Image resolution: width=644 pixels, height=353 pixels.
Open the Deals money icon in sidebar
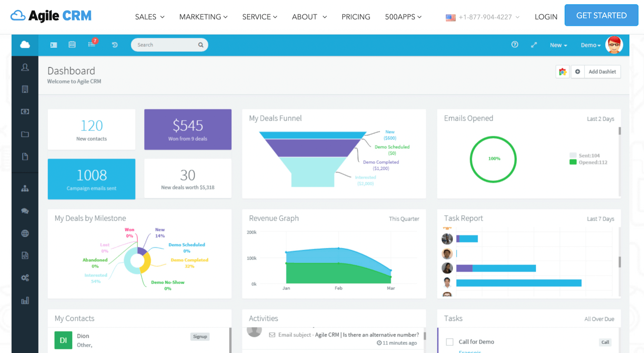pos(25,112)
